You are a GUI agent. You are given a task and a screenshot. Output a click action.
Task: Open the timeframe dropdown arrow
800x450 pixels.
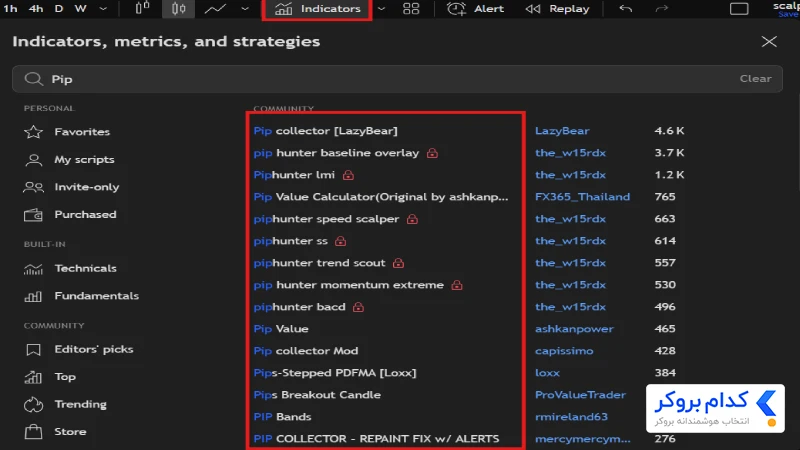103,9
